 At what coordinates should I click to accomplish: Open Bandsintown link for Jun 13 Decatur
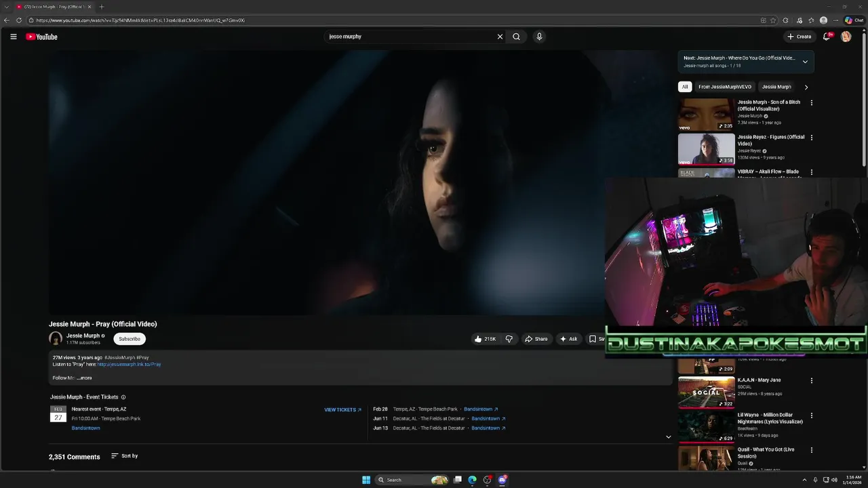[x=489, y=428]
